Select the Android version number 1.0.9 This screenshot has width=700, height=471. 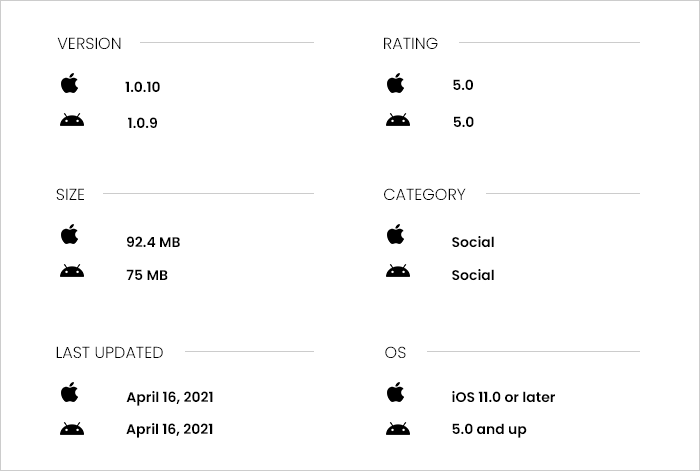(142, 123)
